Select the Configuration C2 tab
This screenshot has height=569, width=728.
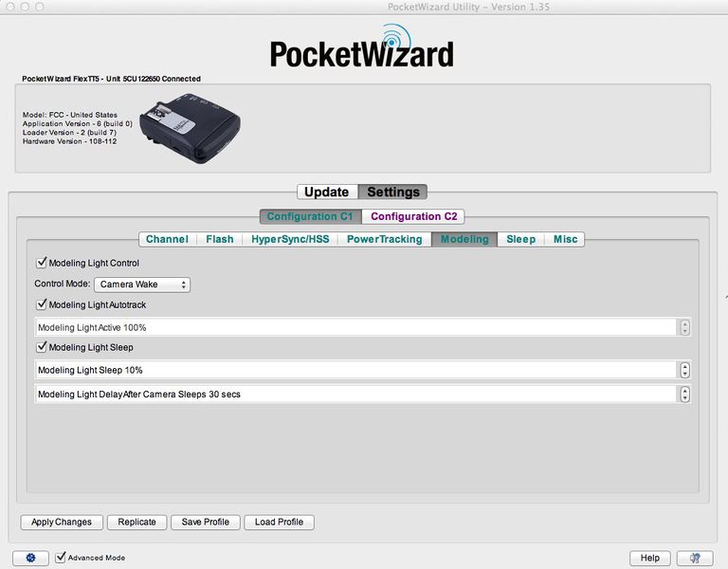(x=413, y=216)
